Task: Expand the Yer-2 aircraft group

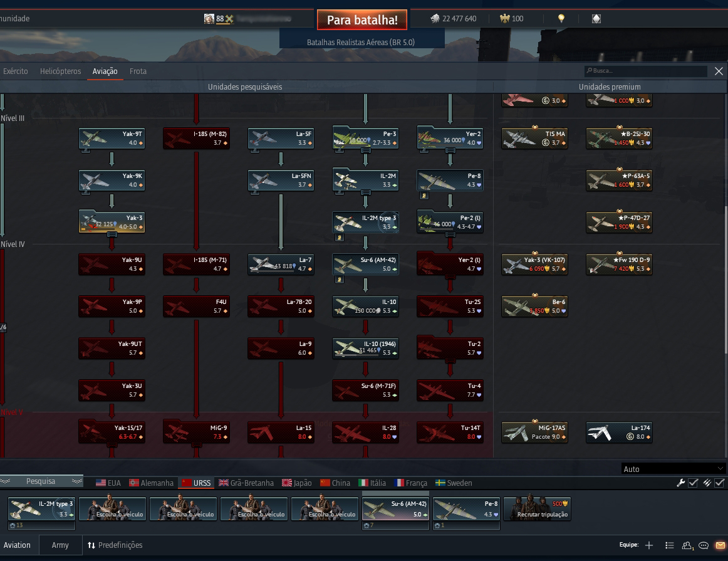Action: (450, 139)
